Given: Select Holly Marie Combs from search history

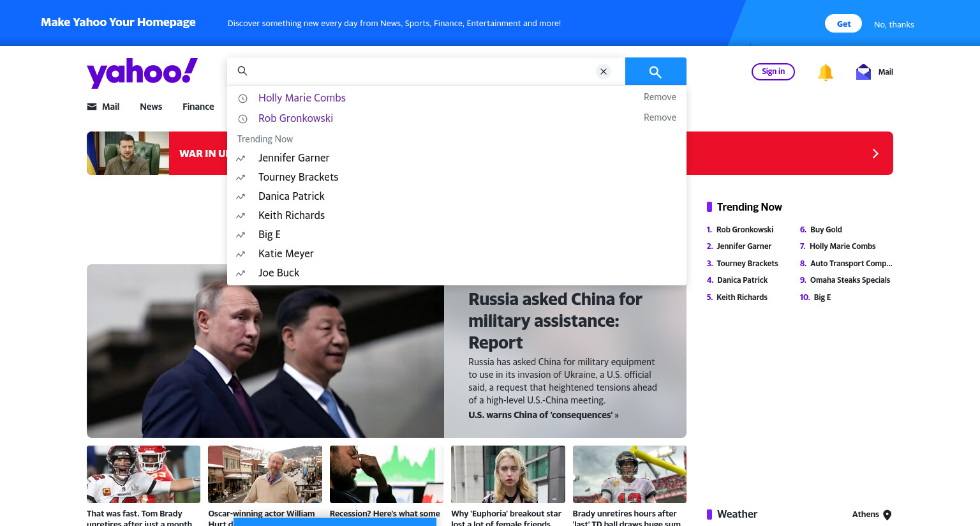Looking at the screenshot, I should coord(302,98).
